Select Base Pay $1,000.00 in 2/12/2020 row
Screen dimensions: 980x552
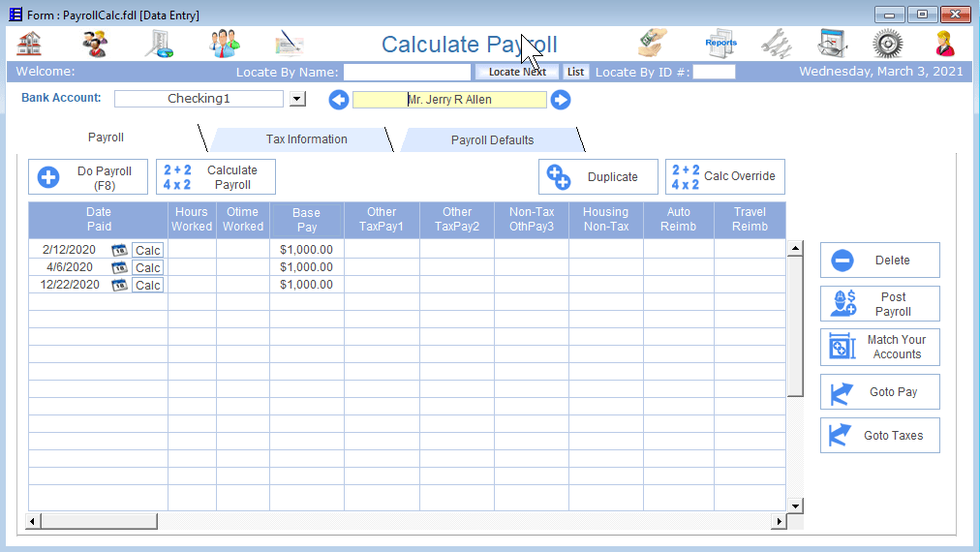click(x=306, y=250)
